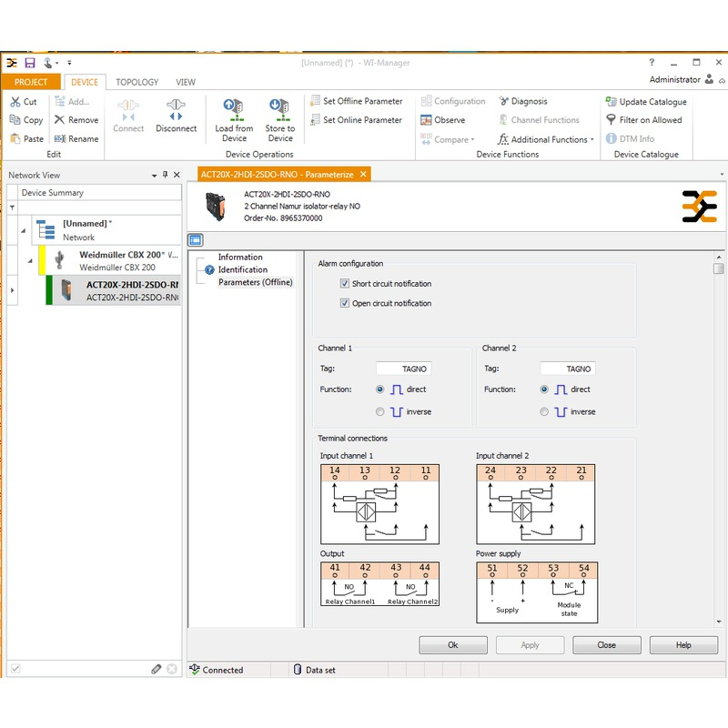Select inverse function for Channel 2
Viewport: 728px width, 728px height.
pyautogui.click(x=544, y=412)
